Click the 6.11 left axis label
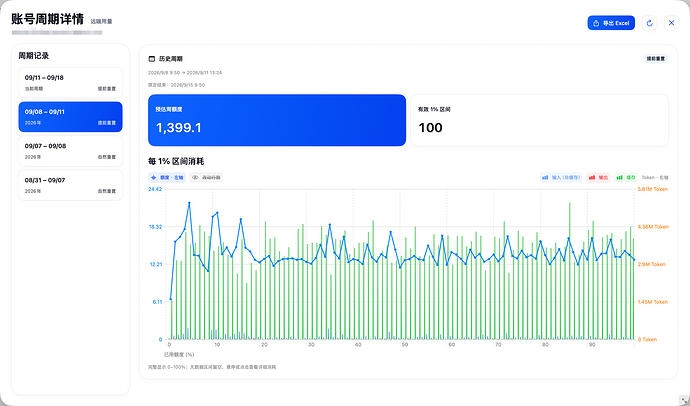Image resolution: width=690 pixels, height=406 pixels. pos(157,302)
